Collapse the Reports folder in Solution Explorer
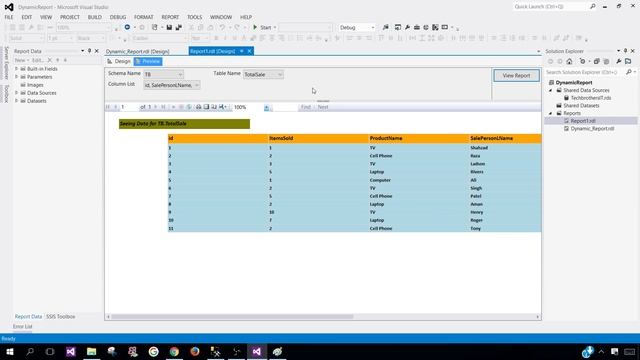This screenshot has height=360, width=640. [551, 113]
